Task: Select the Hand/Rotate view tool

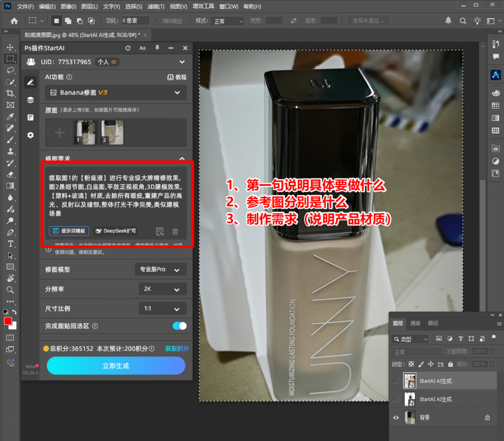Action: coord(10,278)
